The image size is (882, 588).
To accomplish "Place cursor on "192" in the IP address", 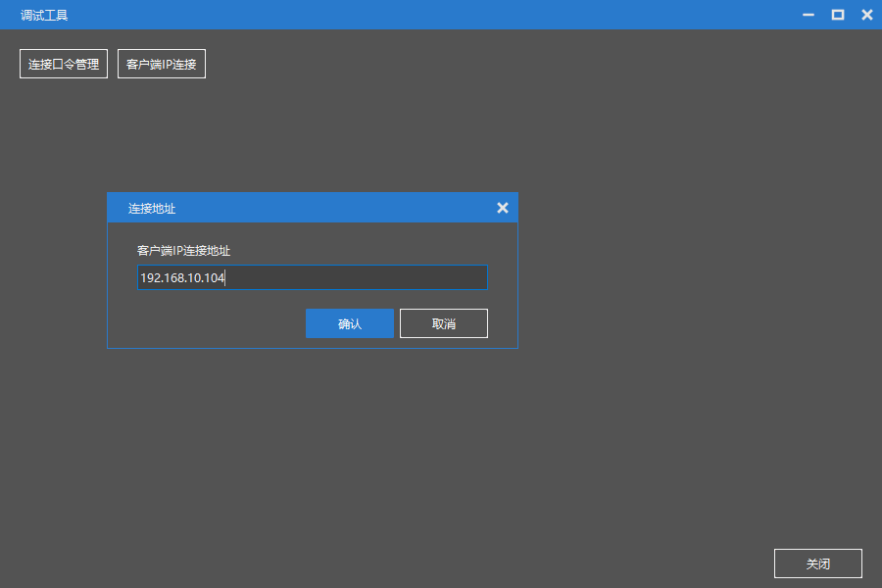I will [150, 278].
